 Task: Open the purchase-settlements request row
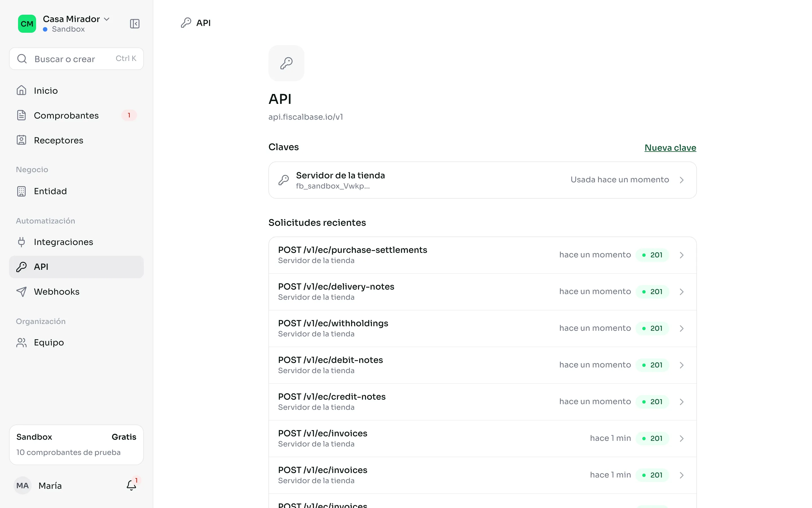482,255
